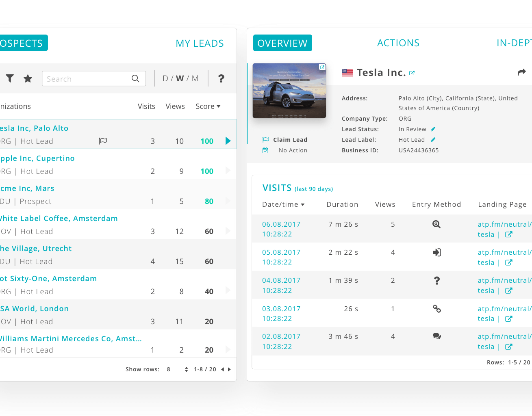Edit Lead Status with pencil icon
The height and width of the screenshot is (416, 532).
[433, 129]
